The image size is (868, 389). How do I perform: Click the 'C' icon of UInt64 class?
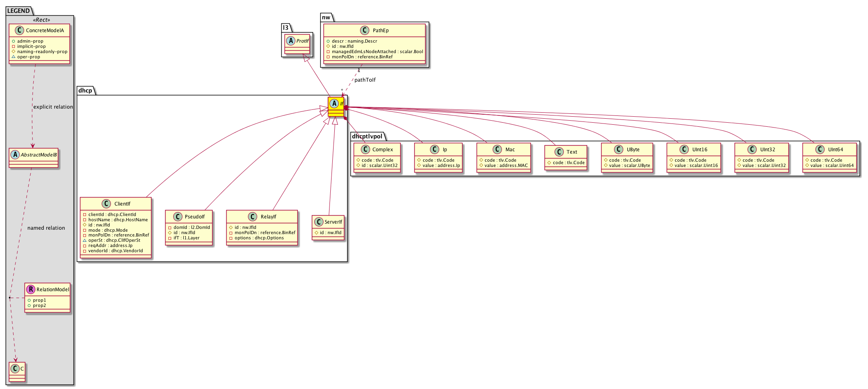[x=820, y=149]
